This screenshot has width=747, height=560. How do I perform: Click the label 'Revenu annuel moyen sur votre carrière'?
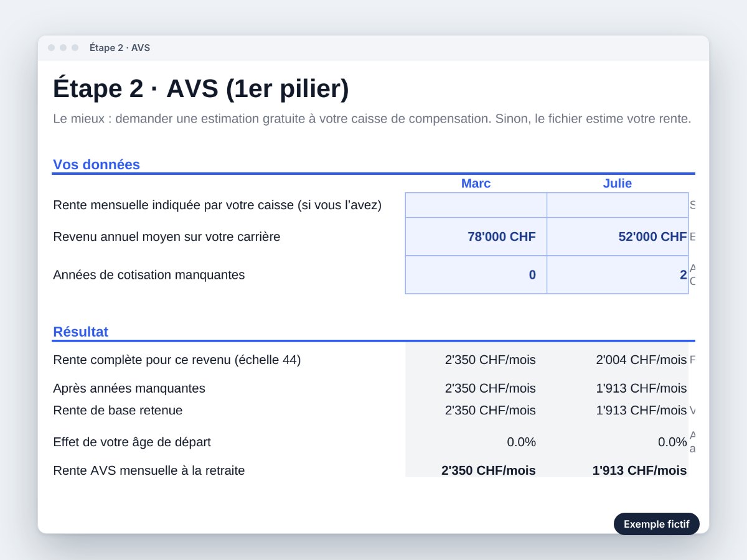[167, 236]
